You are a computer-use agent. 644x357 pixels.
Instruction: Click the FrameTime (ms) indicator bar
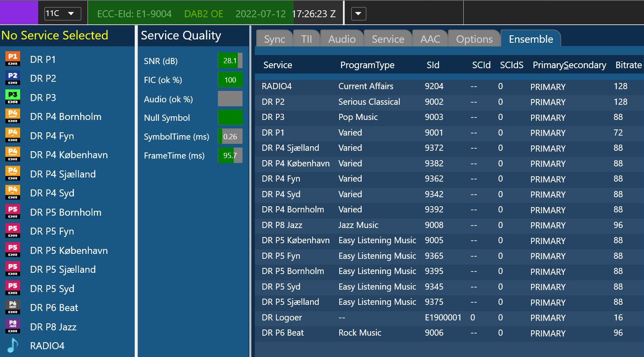tap(230, 156)
